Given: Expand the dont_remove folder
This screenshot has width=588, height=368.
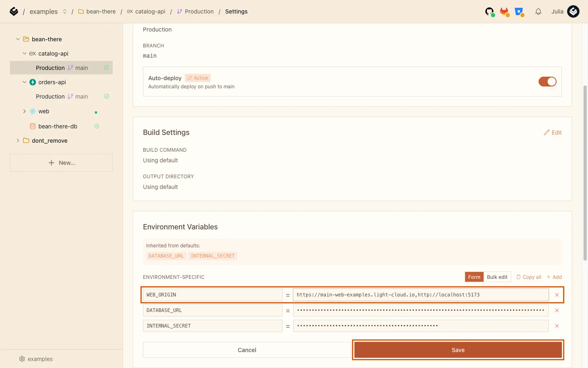Looking at the screenshot, I should tap(18, 141).
